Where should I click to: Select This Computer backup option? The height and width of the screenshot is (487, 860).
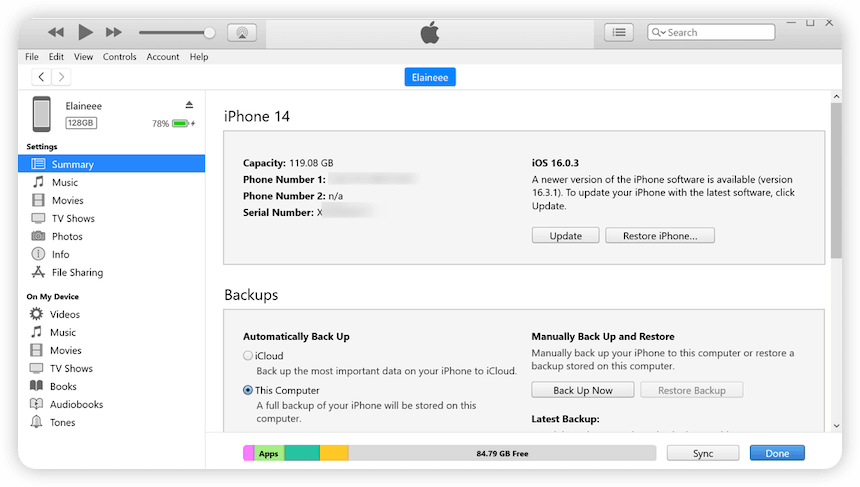(248, 390)
